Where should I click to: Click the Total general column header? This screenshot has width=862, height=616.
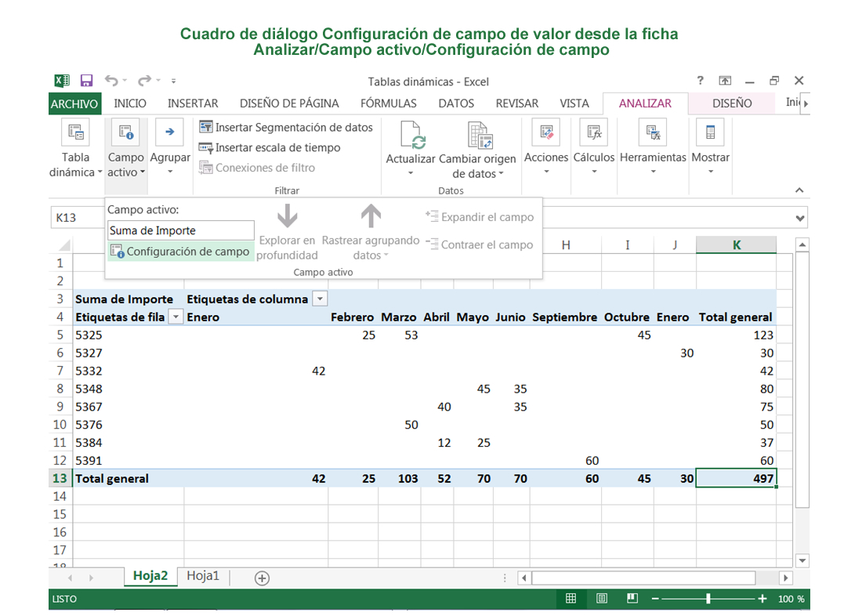(x=736, y=317)
